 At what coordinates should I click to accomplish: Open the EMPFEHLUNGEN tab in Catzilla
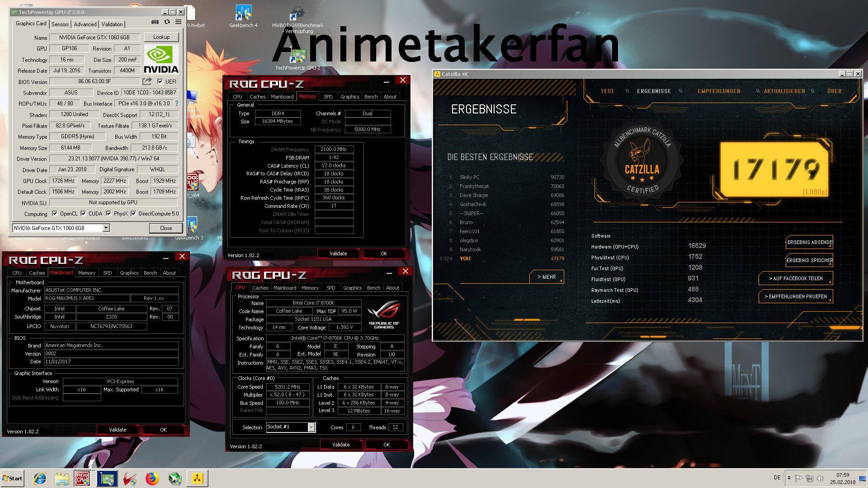(x=719, y=91)
